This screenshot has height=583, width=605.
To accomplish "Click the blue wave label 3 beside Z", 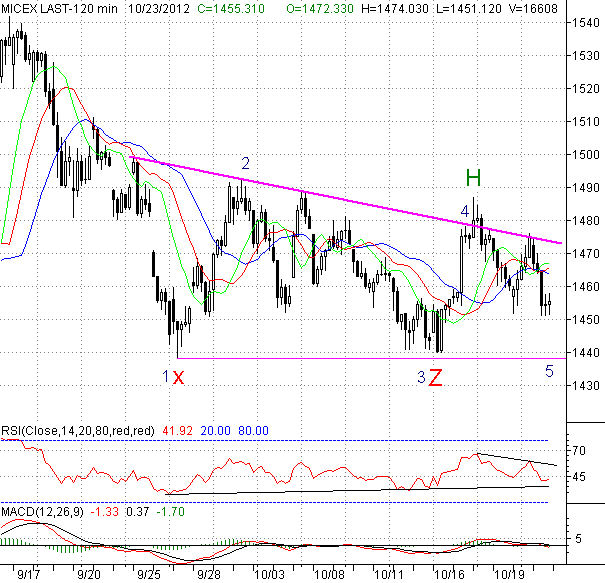I will coord(421,377).
